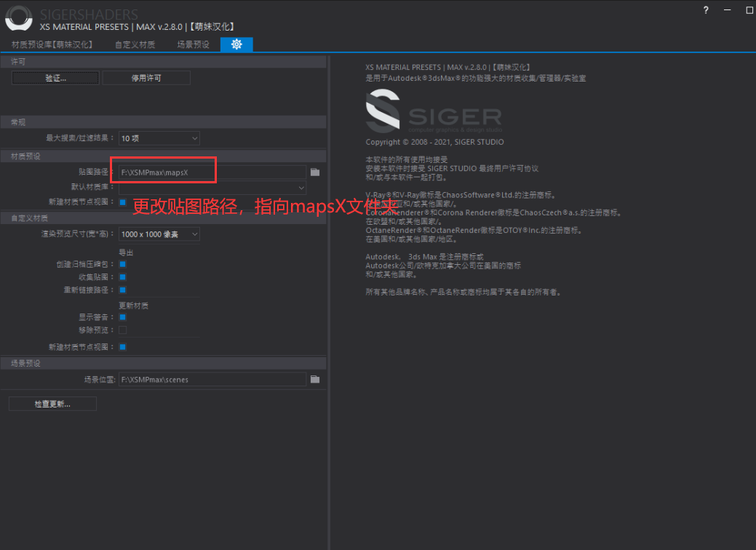Toggle 新建材质节点视图 under 材质预设
The height and width of the screenshot is (550, 756).
[122, 202]
